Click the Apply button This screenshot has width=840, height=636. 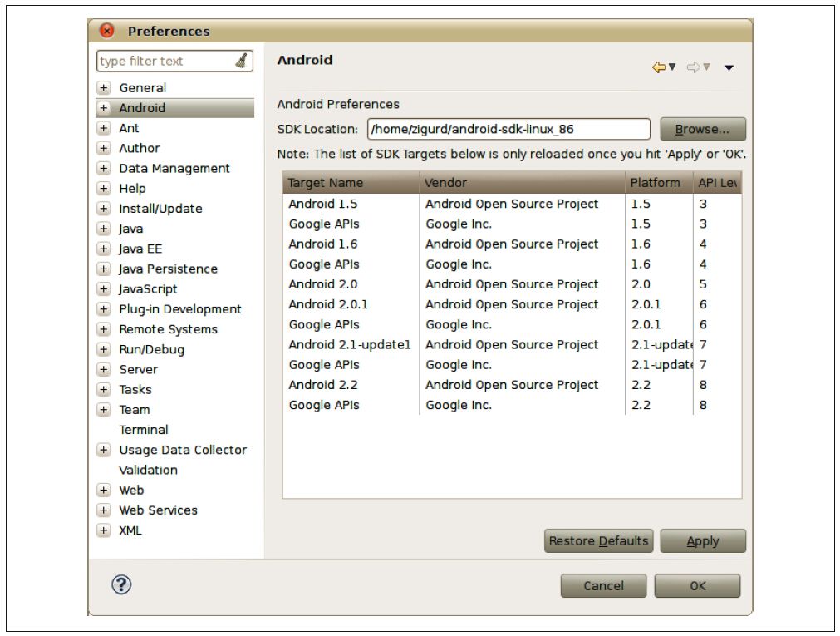(702, 540)
